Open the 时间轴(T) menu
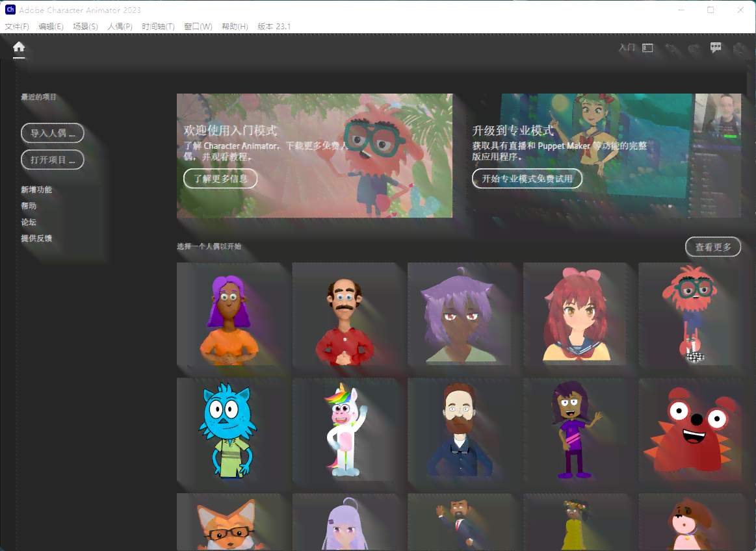The width and height of the screenshot is (756, 551). tap(158, 27)
